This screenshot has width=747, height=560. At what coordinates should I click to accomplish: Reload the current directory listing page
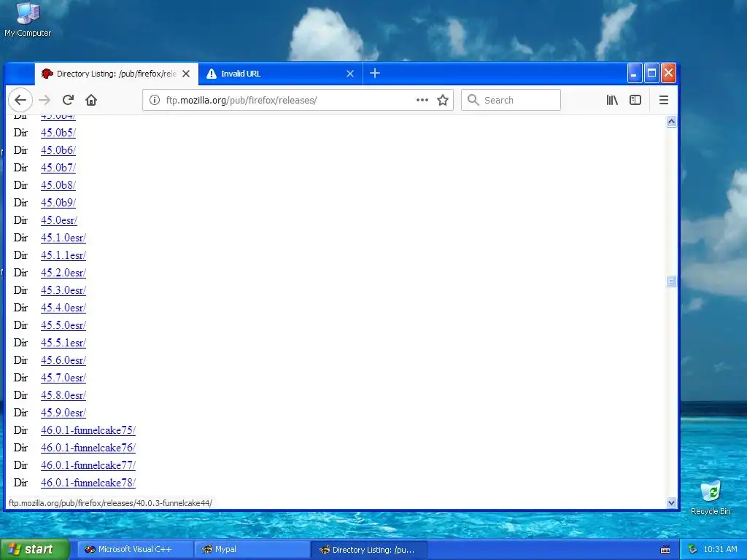pos(68,100)
